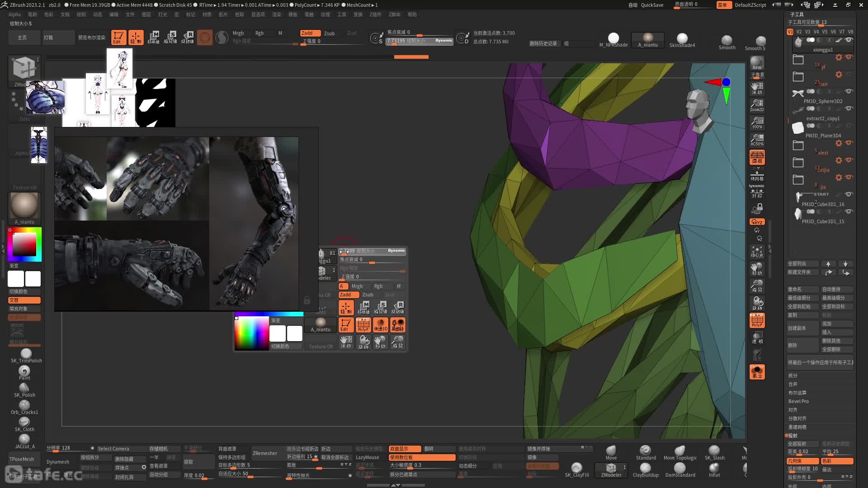The height and width of the screenshot is (488, 868).
Task: Click the Move (移动) view icon in right shelf
Action: tap(757, 269)
